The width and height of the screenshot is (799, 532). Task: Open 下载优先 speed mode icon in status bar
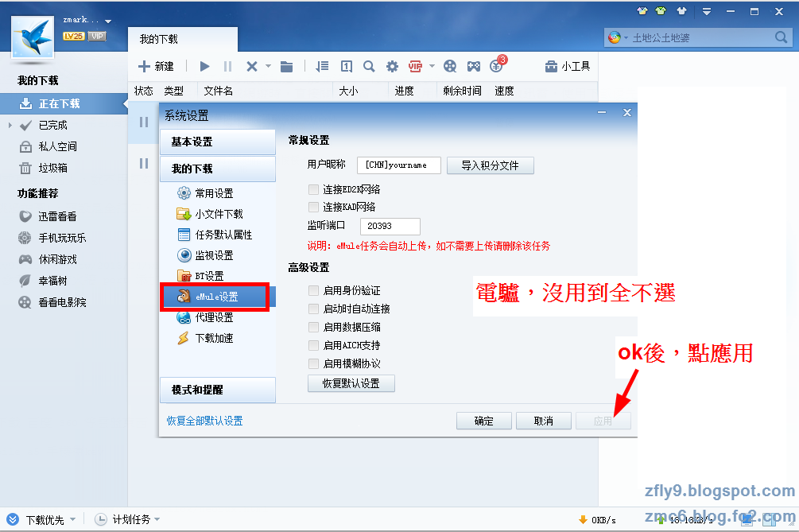click(13, 519)
